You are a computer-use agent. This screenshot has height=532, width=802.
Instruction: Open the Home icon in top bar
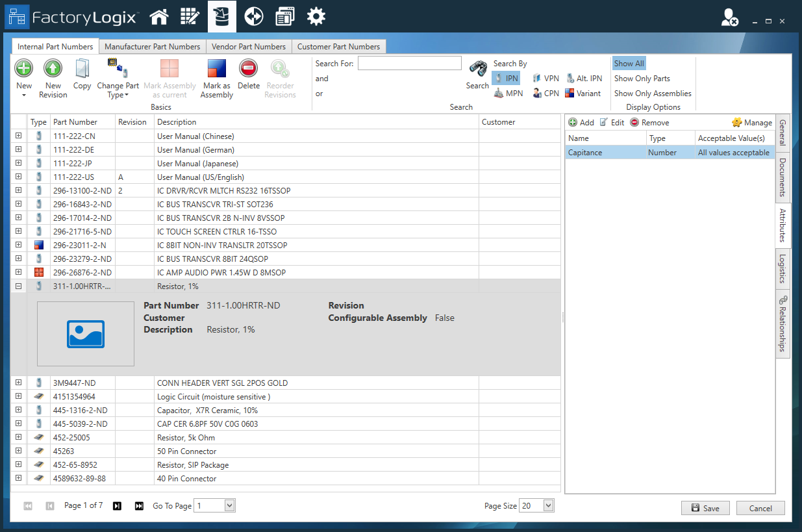pos(159,17)
